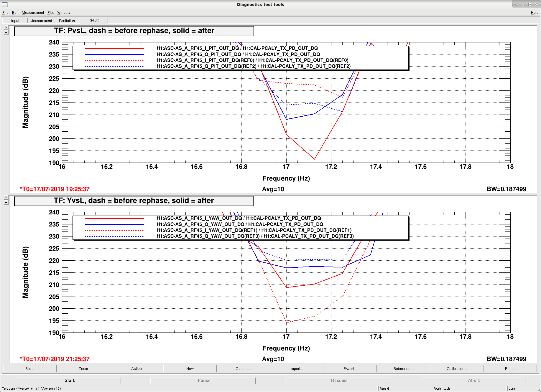The height and width of the screenshot is (392, 541).
Task: Open plot Options dialog
Action: click(243, 369)
